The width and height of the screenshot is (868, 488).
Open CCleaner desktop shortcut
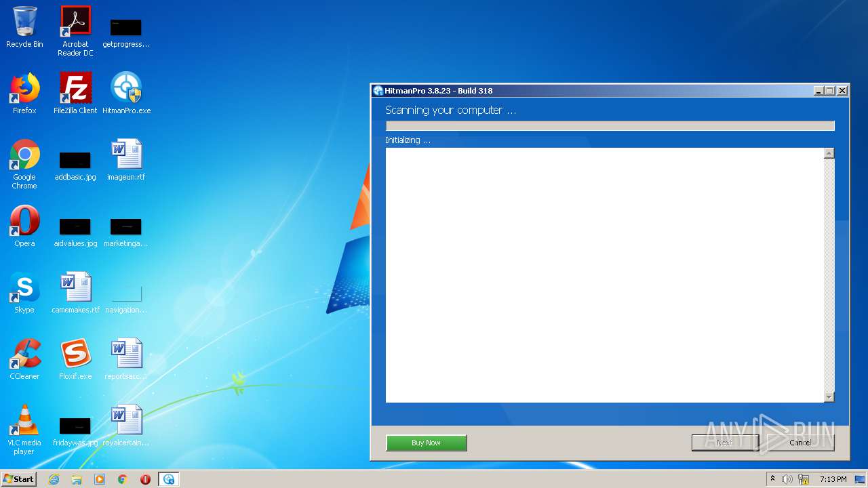[24, 359]
